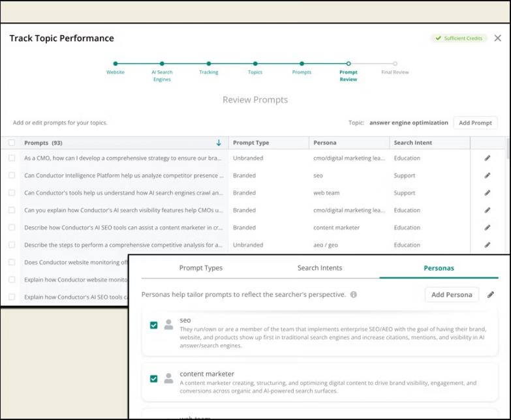Click 'Support' intent in the seo row
511x420 pixels.
coord(405,175)
